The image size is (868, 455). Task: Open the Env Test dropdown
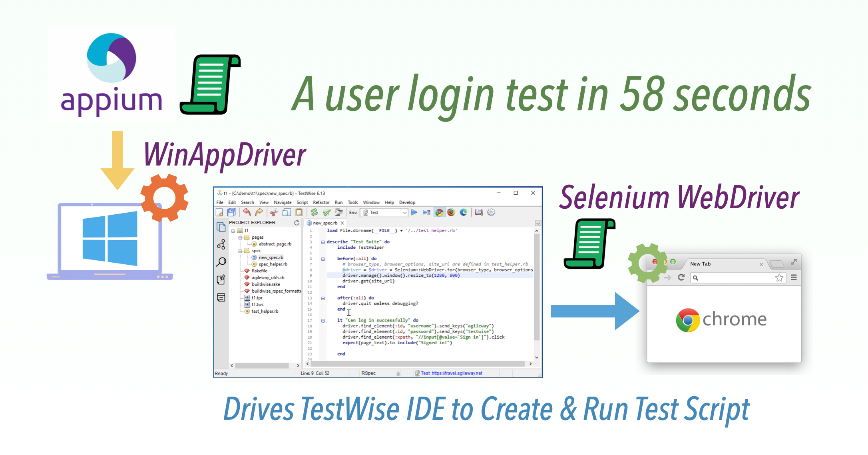coord(404,213)
